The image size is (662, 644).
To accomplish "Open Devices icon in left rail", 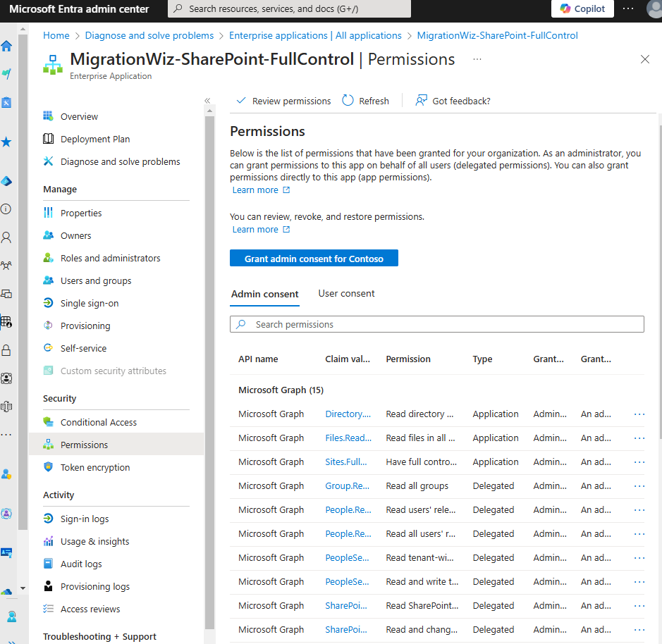I will (6, 294).
